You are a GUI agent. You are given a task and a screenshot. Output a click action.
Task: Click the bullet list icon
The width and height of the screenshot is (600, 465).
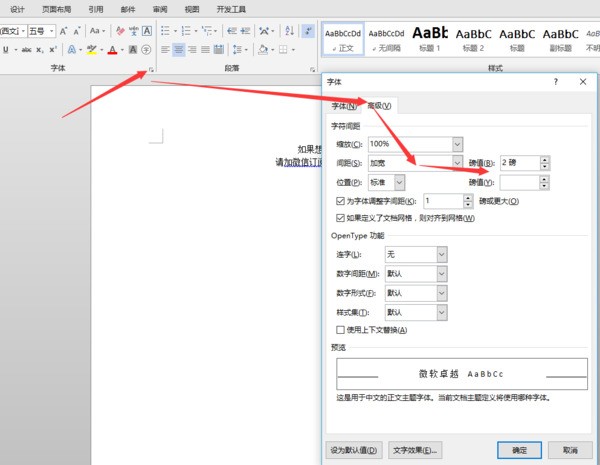[165, 31]
